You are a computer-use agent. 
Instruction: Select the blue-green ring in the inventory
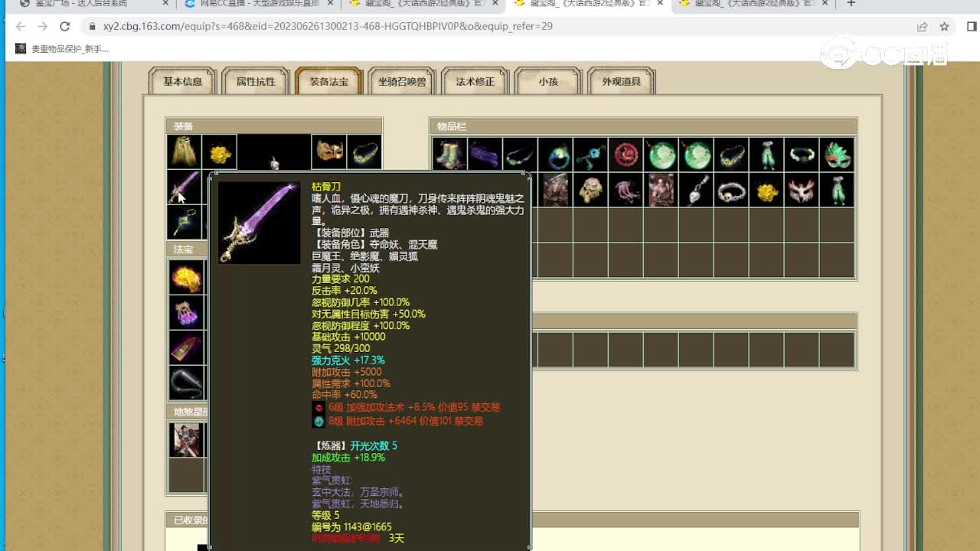pyautogui.click(x=555, y=155)
